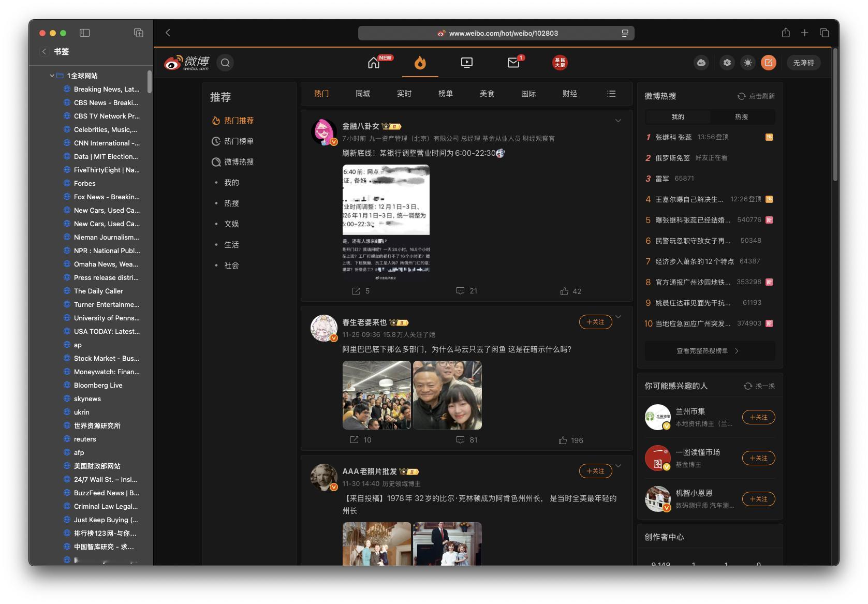Click the 无障碍 accessibility button
The height and width of the screenshot is (604, 868).
[x=803, y=63]
